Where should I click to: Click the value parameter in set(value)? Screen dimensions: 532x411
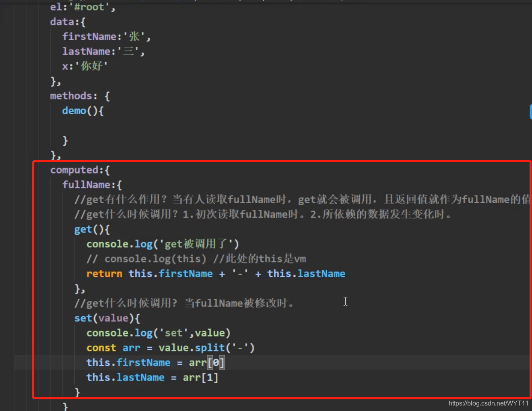point(113,318)
